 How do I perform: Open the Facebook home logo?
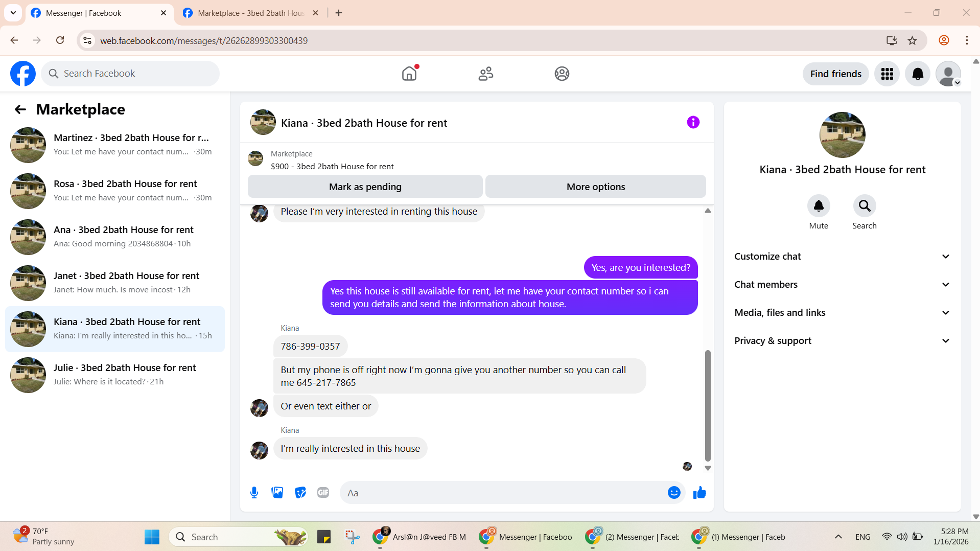23,74
